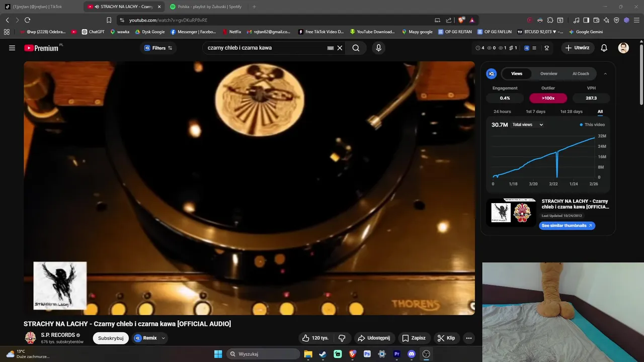Like the video with 120 tys.
Screen dimensions: 644x362
coord(315,338)
